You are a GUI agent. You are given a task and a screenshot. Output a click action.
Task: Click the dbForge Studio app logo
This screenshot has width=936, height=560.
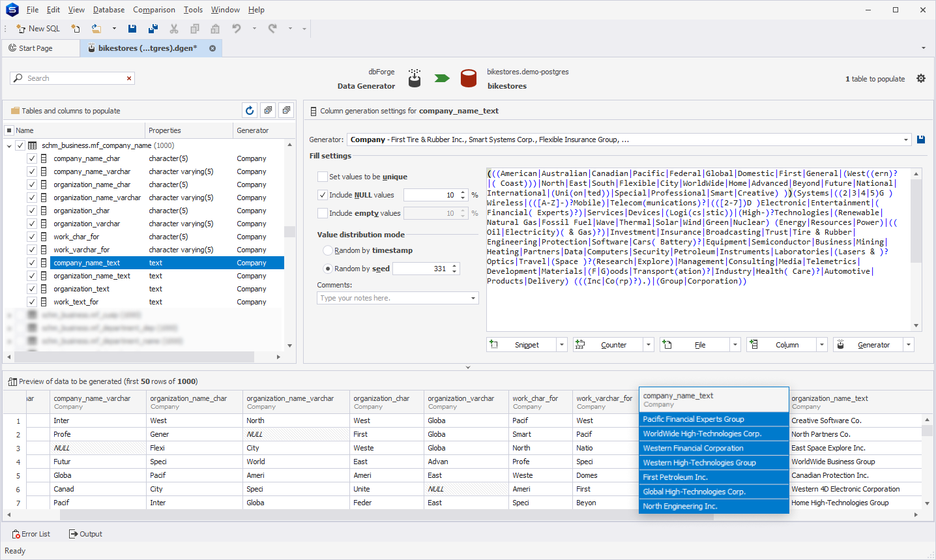tap(12, 9)
